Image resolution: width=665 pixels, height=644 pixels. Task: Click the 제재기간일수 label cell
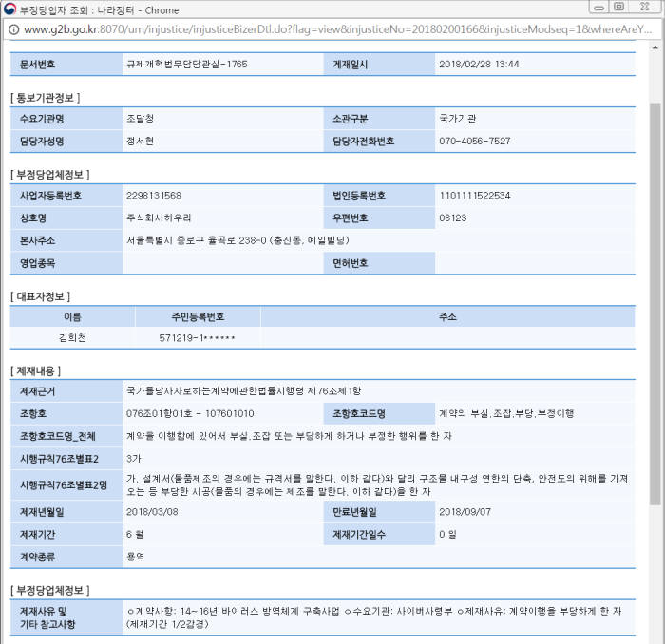[379, 534]
